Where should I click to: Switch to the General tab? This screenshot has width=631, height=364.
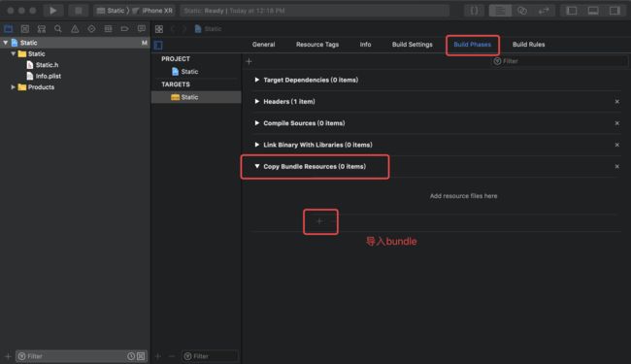(264, 45)
